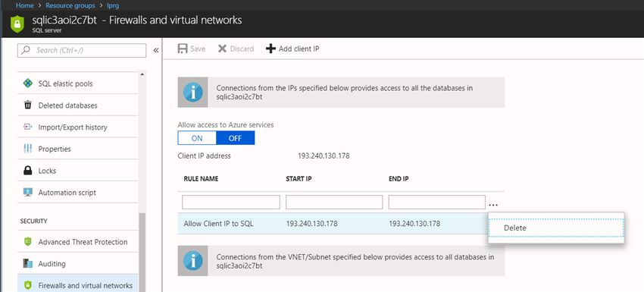The image size is (644, 292).
Task: Click the Properties bars icon
Action: point(28,149)
